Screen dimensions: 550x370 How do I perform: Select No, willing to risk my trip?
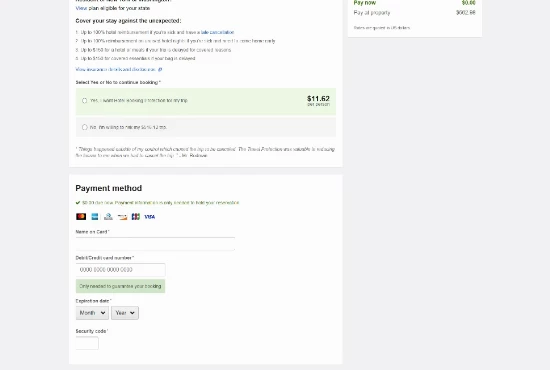point(85,127)
